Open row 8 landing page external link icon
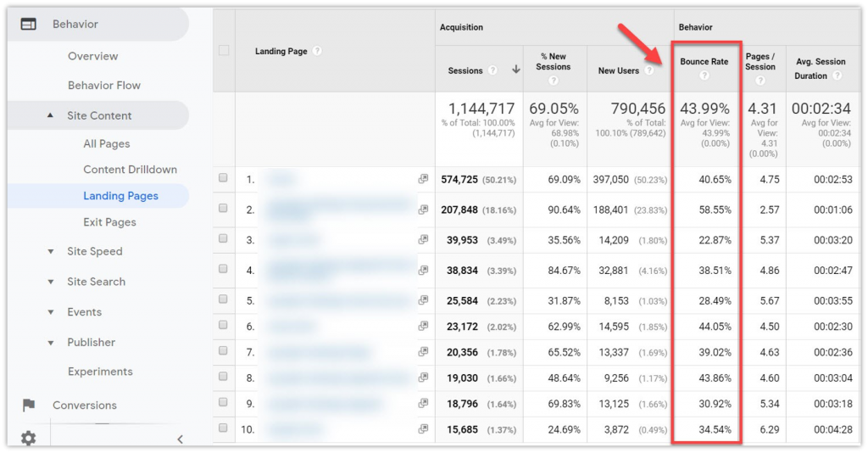868x453 pixels. click(x=423, y=377)
